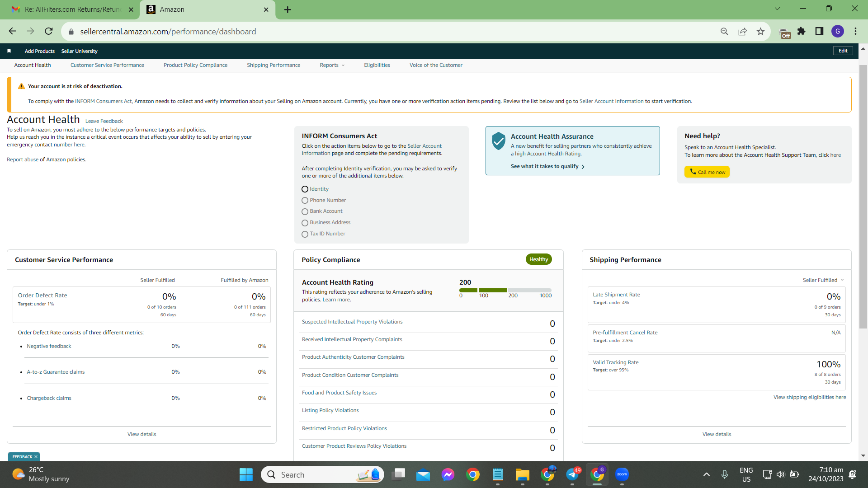
Task: Launch the Mail app from taskbar
Action: [x=423, y=474]
